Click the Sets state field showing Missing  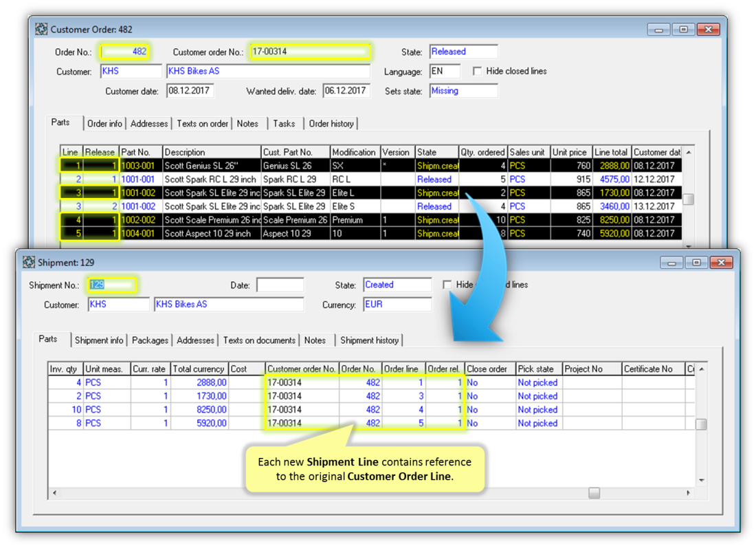pyautogui.click(x=463, y=91)
